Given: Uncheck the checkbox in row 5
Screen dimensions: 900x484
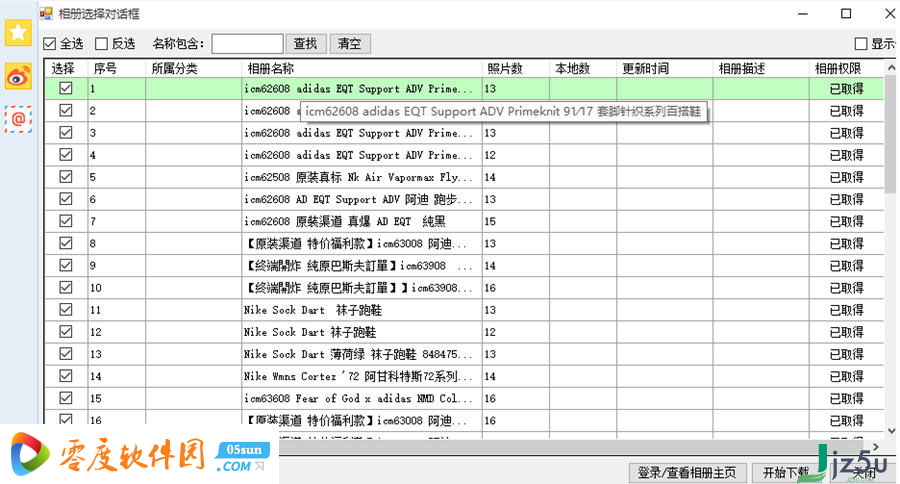Looking at the screenshot, I should click(x=66, y=177).
